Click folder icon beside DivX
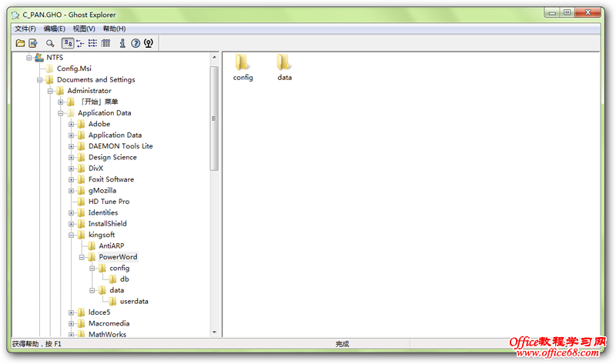This screenshot has width=616, height=364. 81,169
